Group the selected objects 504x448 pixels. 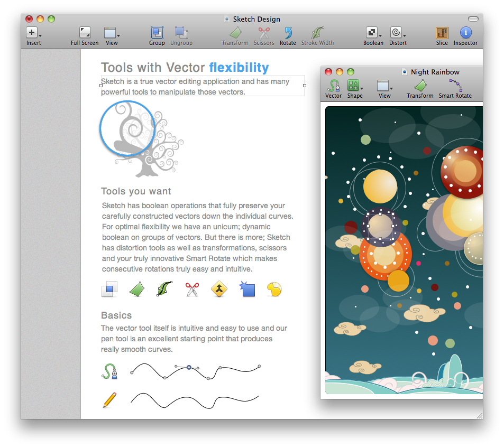157,33
